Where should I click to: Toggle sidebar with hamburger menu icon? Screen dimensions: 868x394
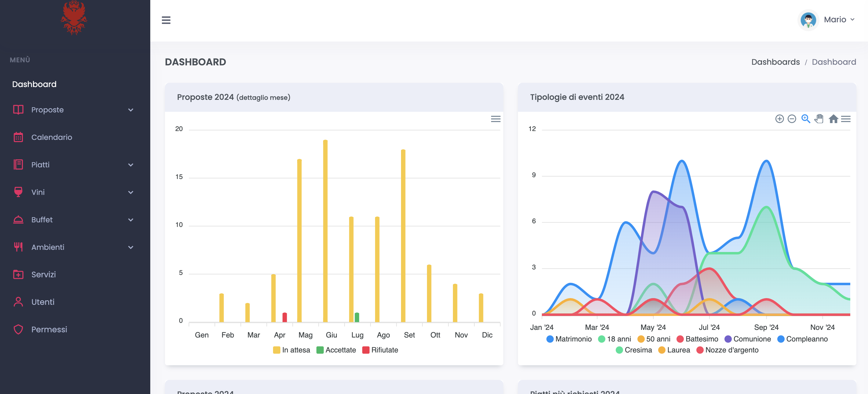(166, 20)
